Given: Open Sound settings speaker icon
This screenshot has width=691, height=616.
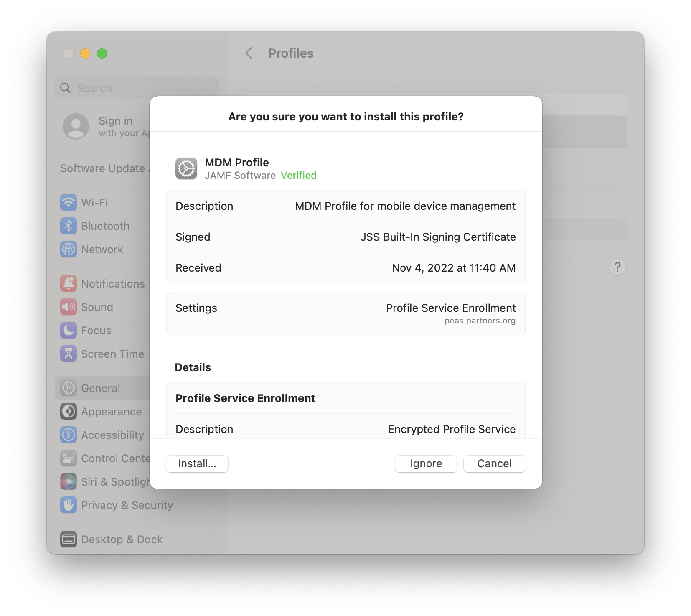Looking at the screenshot, I should (x=69, y=307).
